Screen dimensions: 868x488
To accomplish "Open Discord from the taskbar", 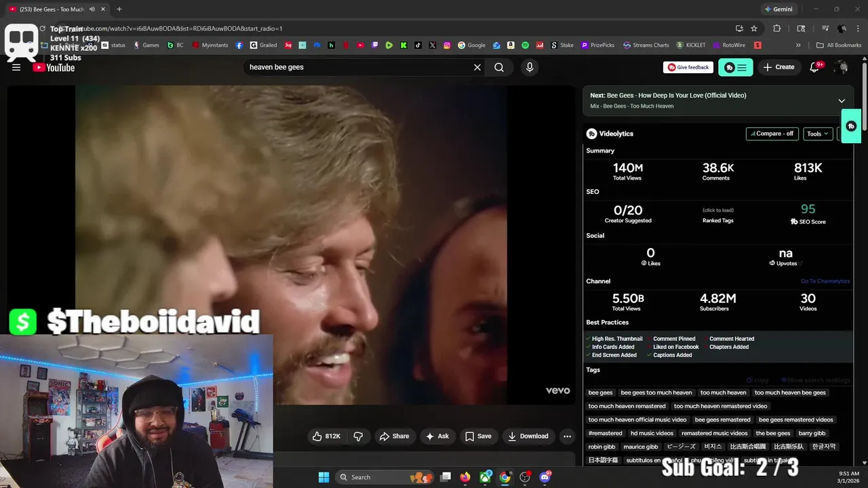I will [x=545, y=477].
